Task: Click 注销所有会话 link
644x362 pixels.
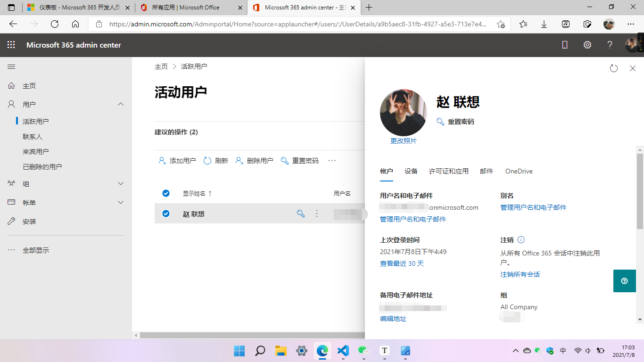Action: coord(520,274)
